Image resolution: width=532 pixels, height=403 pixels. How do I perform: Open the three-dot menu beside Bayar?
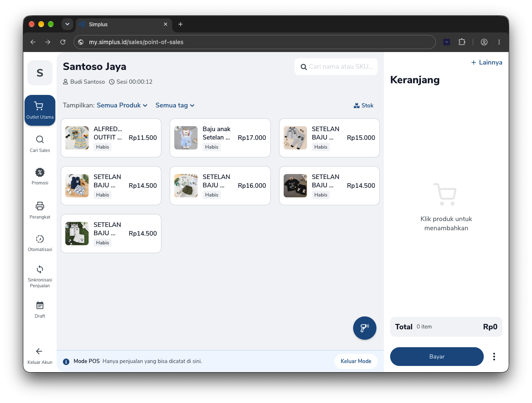pyautogui.click(x=494, y=356)
